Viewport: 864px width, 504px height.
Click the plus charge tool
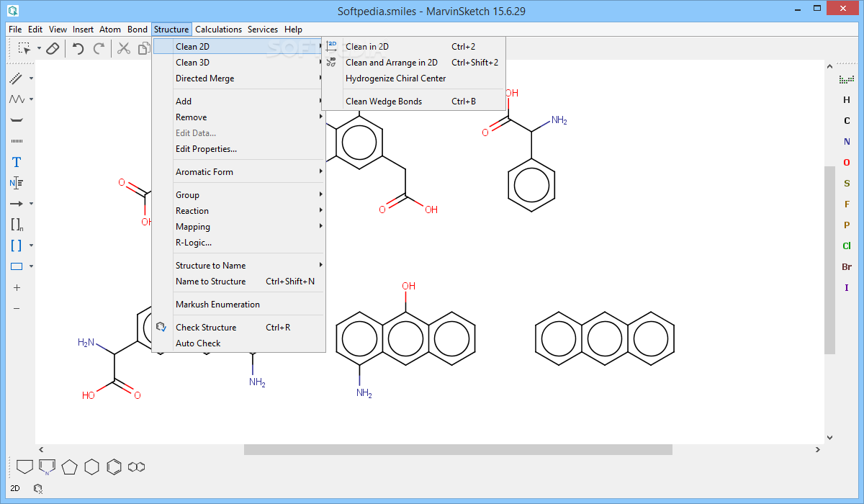(17, 287)
